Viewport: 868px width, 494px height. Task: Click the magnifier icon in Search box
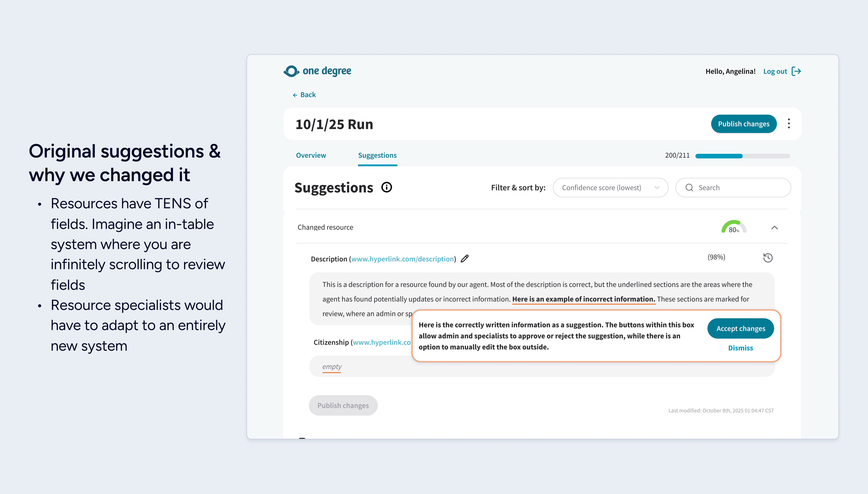tap(689, 188)
